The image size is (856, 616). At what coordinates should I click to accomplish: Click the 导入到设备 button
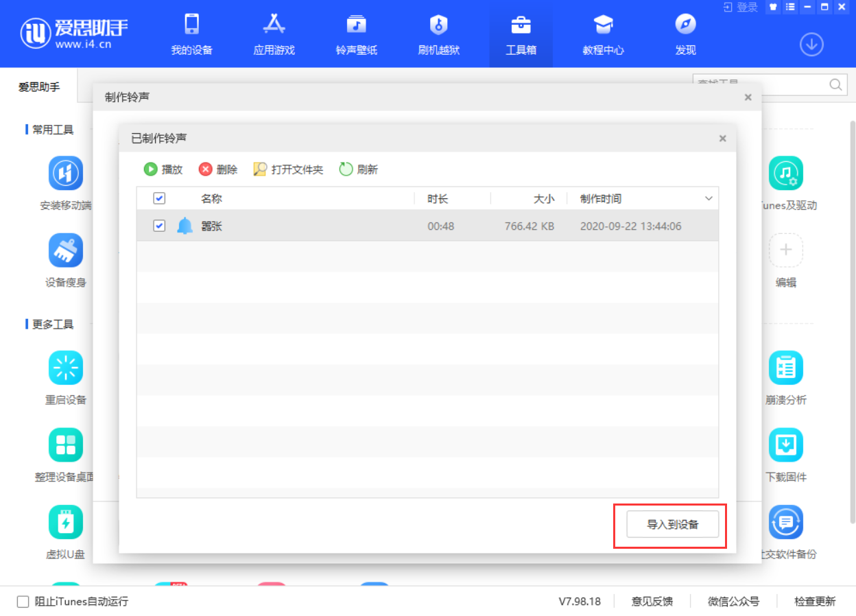(x=672, y=525)
